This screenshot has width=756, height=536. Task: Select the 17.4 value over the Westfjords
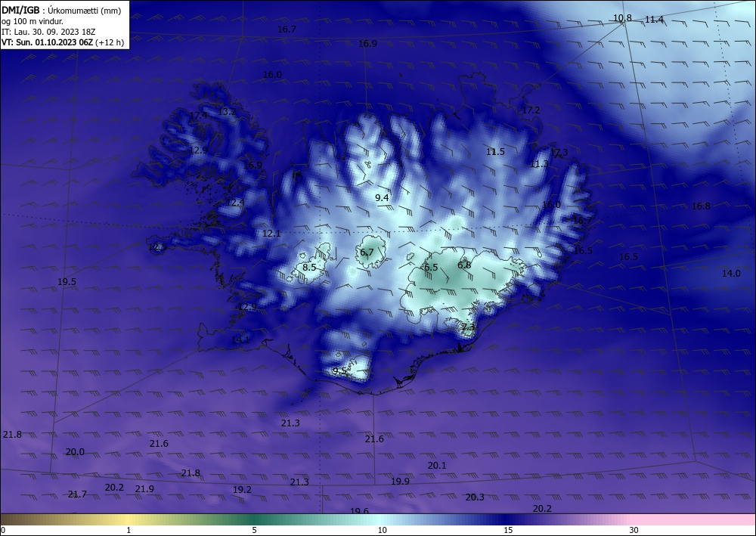[x=197, y=115]
